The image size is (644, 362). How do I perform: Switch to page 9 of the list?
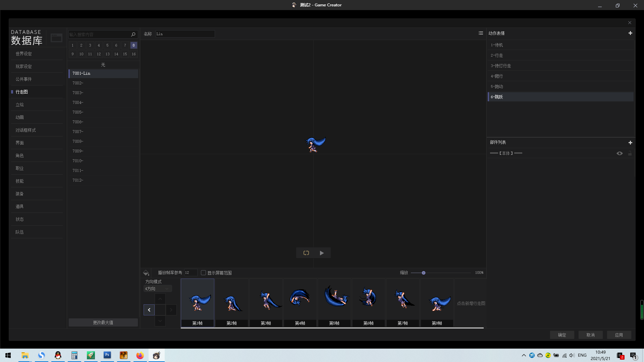[x=72, y=54]
